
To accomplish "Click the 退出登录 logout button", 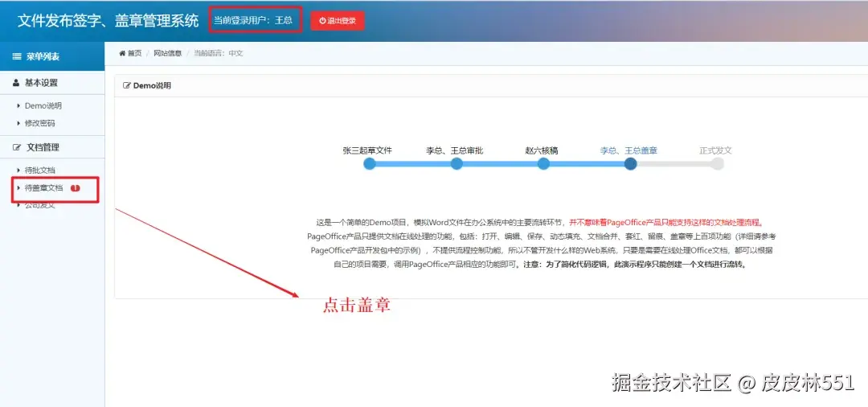I will [337, 21].
